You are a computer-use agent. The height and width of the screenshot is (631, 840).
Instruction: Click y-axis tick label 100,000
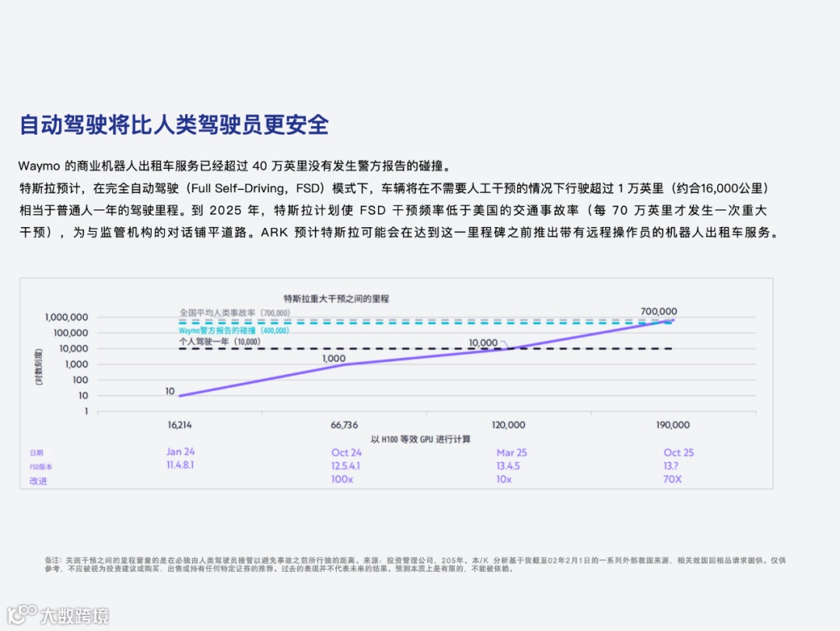click(x=71, y=332)
